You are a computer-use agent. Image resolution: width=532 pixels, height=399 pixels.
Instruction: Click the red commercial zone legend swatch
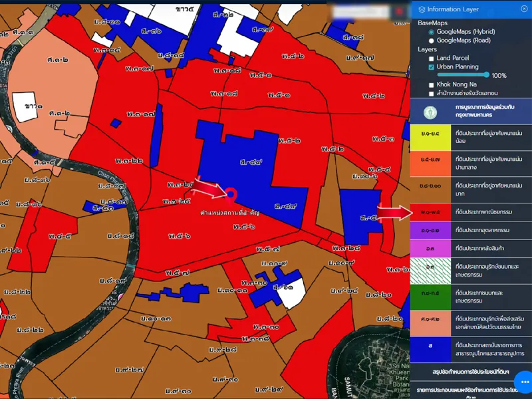[x=429, y=212]
